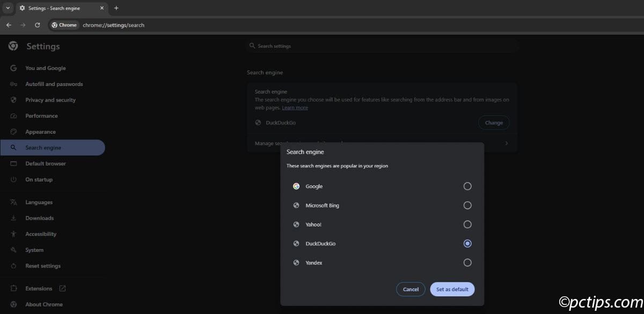The height and width of the screenshot is (314, 644).
Task: Click the Downloads arrow icon
Action: pyautogui.click(x=13, y=218)
